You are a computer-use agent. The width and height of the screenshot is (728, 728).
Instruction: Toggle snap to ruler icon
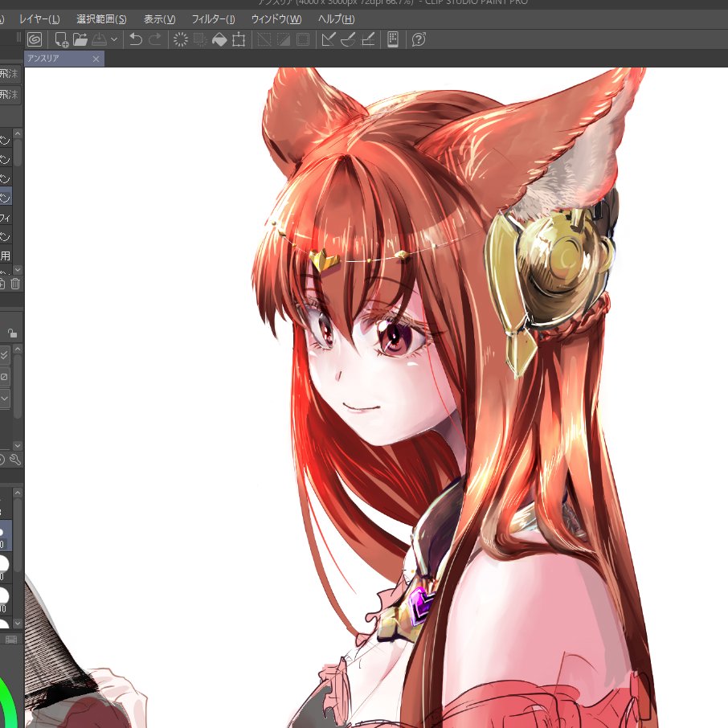tap(329, 39)
